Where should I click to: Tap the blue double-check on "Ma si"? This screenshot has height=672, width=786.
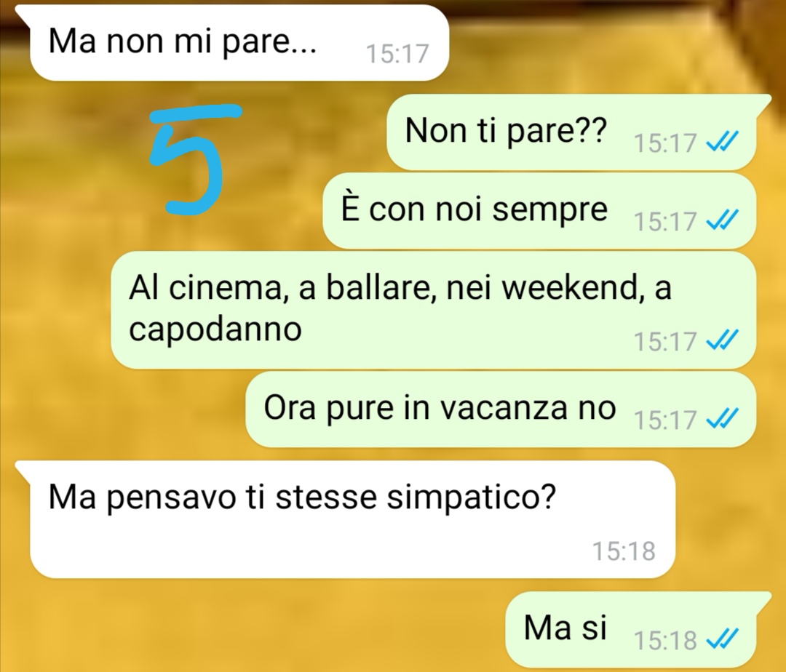click(x=722, y=639)
